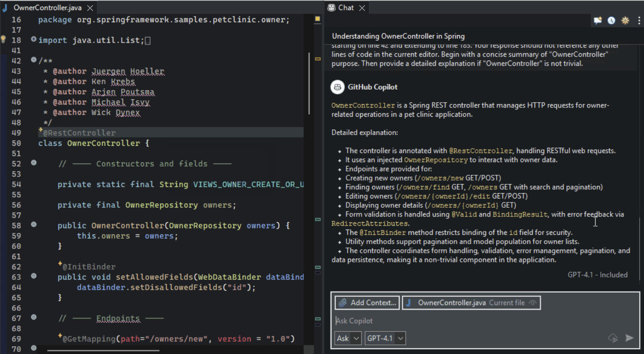The width and height of the screenshot is (644, 354).
Task: Click the OwnerRepository code reference in chat
Action: [x=436, y=160]
